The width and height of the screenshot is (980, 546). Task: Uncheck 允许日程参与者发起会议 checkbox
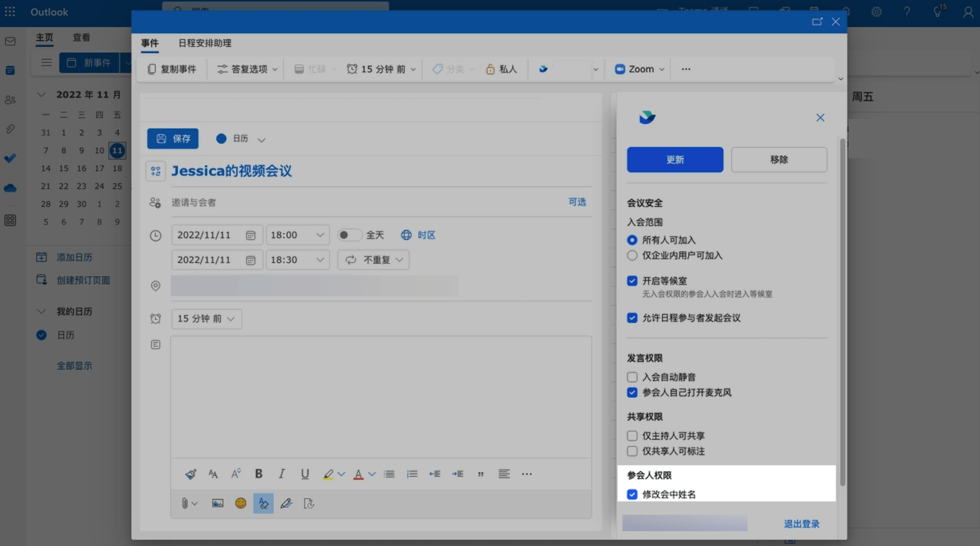[632, 318]
